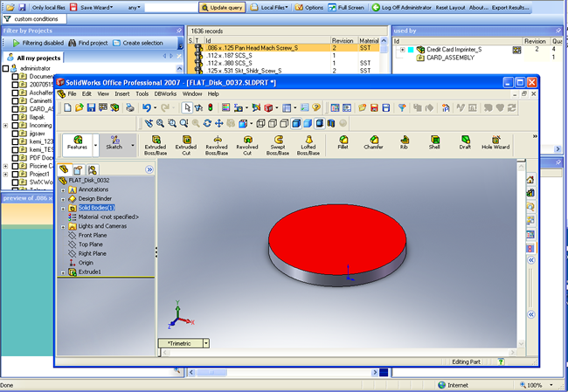Undo the last SolidWorks action
The width and height of the screenshot is (568, 392).
(146, 107)
